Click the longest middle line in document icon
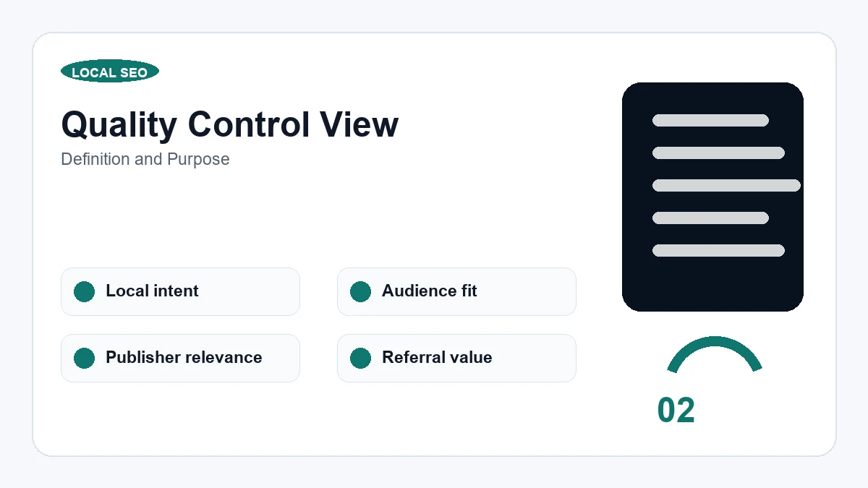The image size is (868, 488). click(x=726, y=185)
